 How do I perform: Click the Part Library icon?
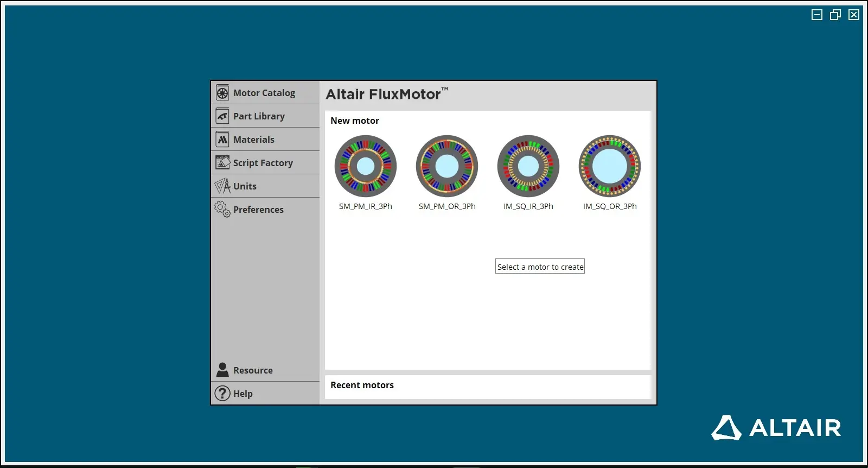[222, 116]
